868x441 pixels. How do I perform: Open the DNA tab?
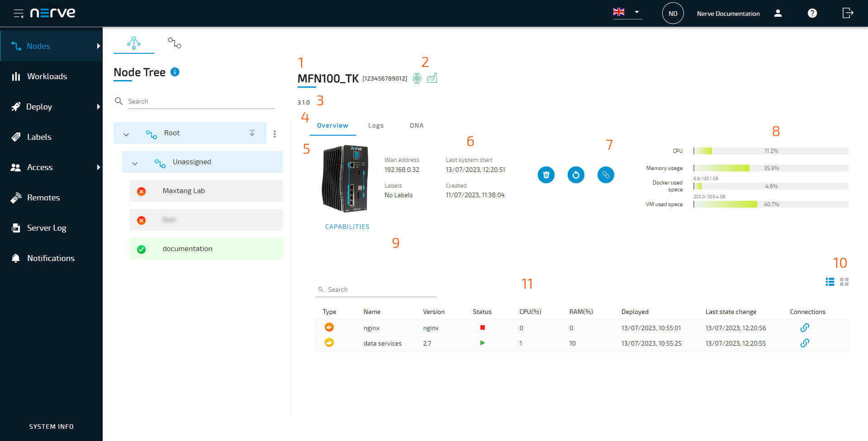click(416, 125)
